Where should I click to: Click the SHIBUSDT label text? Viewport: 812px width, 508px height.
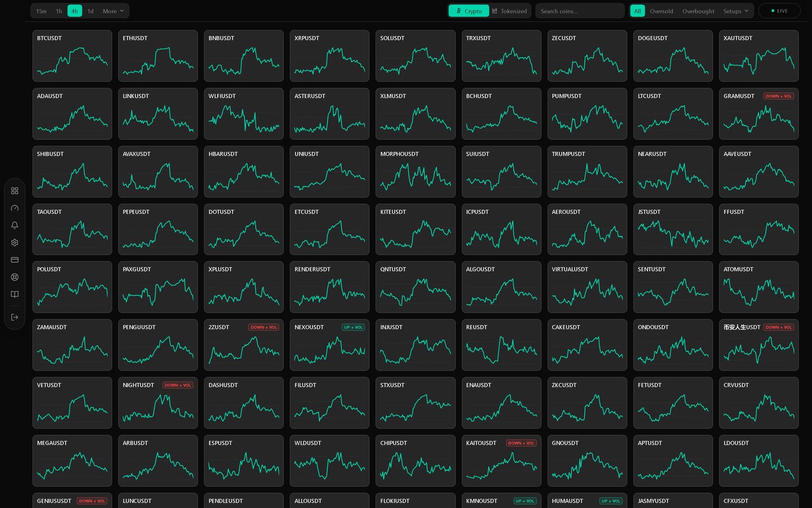(50, 154)
